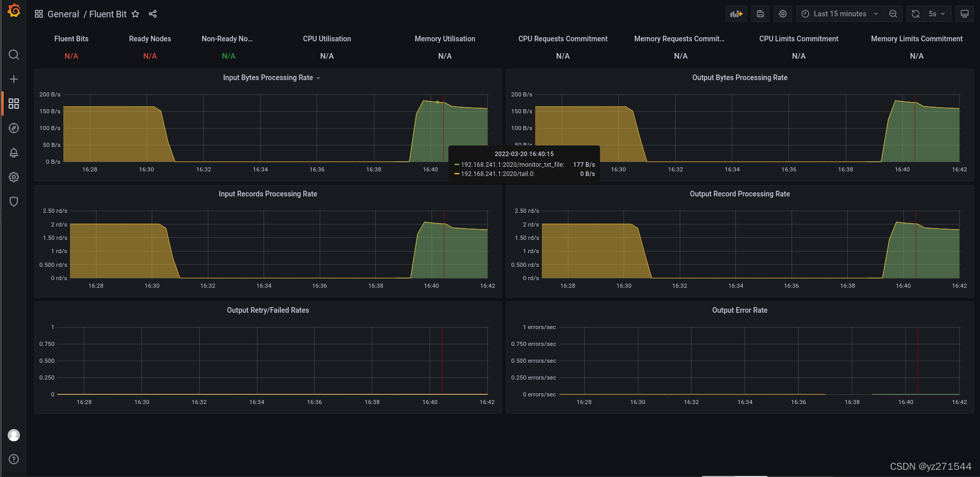Click the user avatar in the sidebar

coord(14,435)
